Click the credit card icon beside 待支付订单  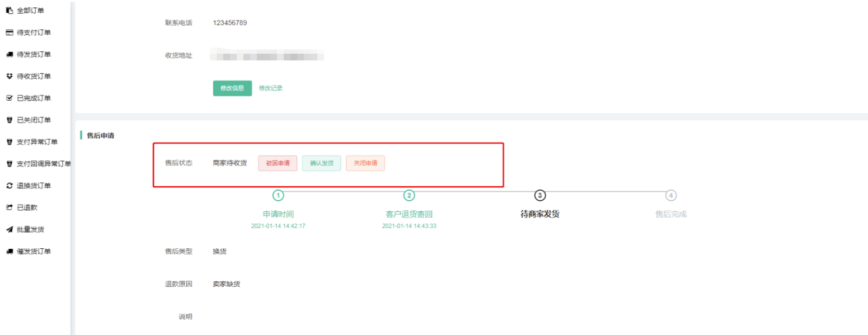coord(9,32)
